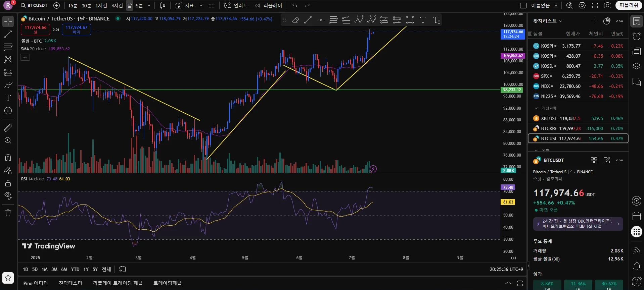Open the object tree layers panel
This screenshot has height=290, width=644.
click(637, 66)
